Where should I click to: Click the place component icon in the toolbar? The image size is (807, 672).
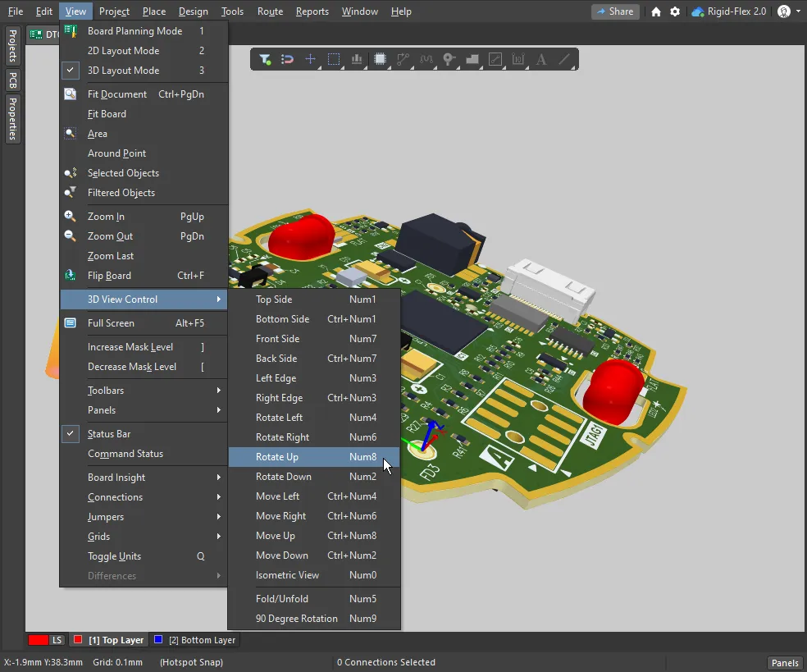[x=380, y=58]
